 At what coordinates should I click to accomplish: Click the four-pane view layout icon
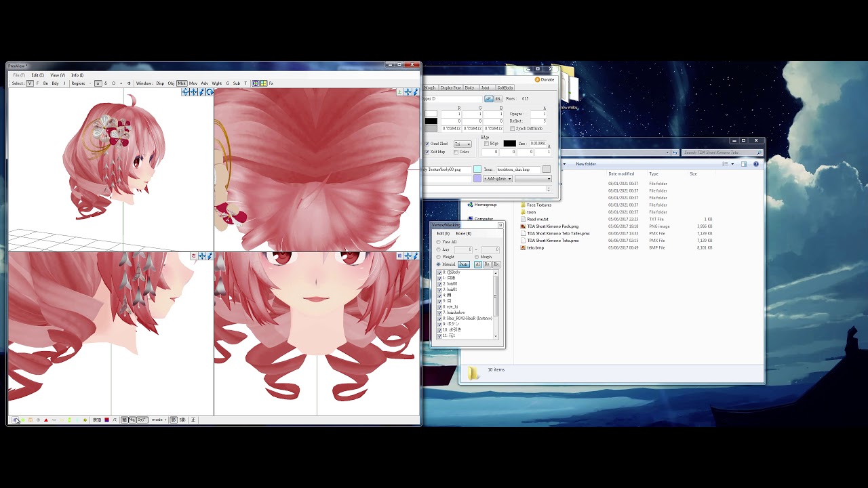(x=263, y=83)
